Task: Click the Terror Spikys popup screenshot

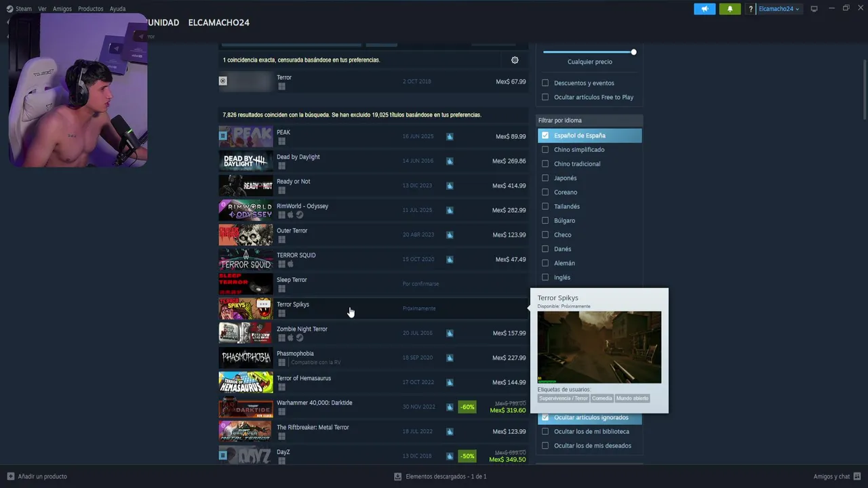Action: pyautogui.click(x=599, y=347)
